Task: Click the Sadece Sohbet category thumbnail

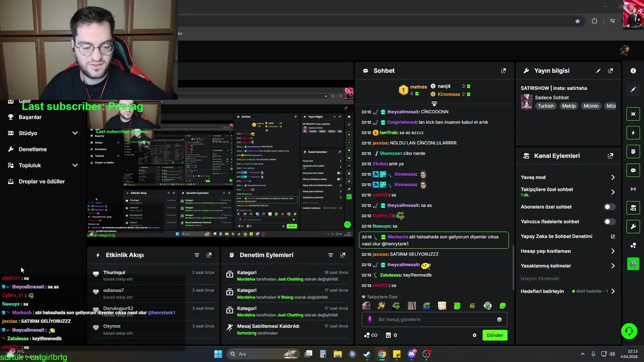Action: pos(526,102)
